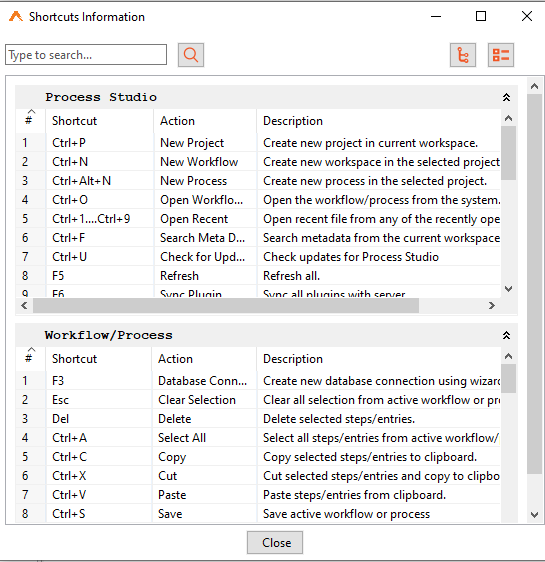Click in the Type to search field
545x562 pixels.
click(x=86, y=55)
